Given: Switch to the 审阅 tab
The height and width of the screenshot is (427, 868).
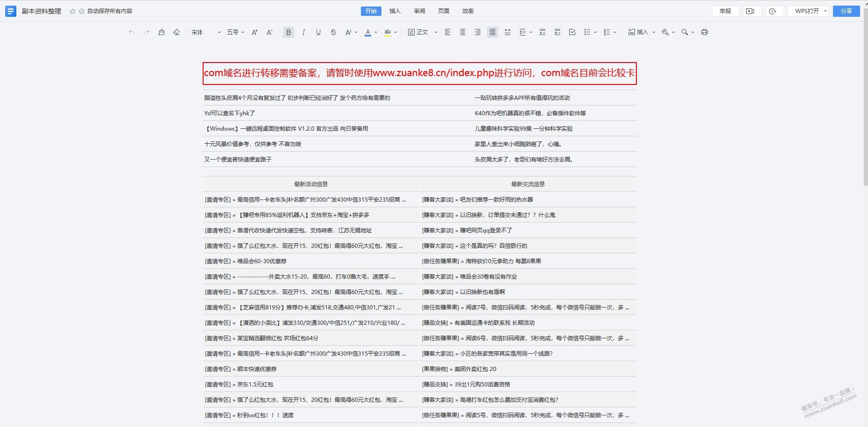Looking at the screenshot, I should [419, 11].
